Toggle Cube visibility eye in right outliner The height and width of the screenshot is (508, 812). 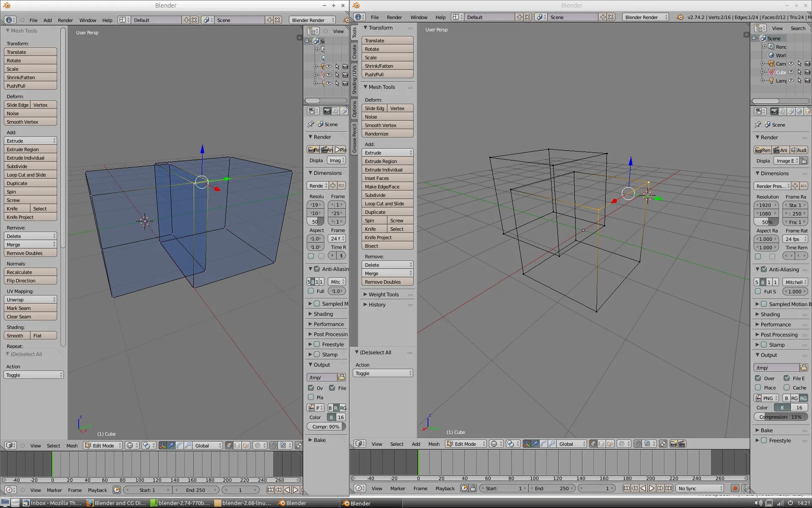(791, 72)
